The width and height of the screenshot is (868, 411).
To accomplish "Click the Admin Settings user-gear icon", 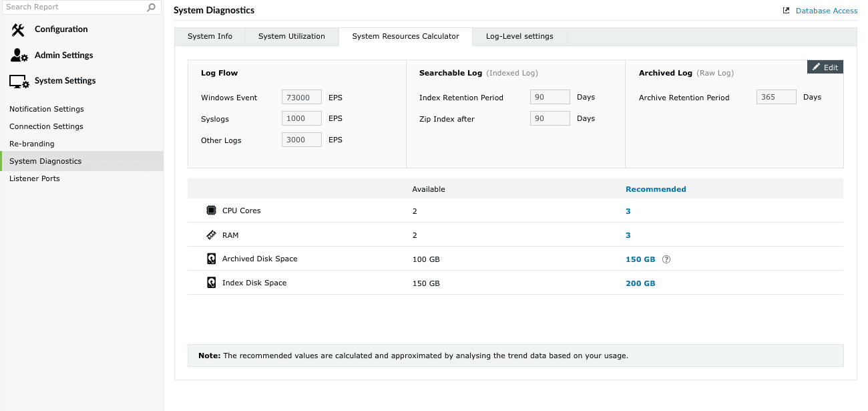I will click(x=19, y=55).
